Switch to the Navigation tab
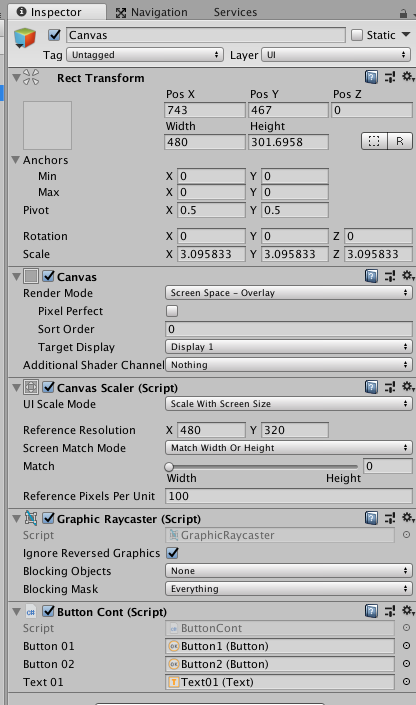Viewport: 416px width, 705px height. [152, 12]
